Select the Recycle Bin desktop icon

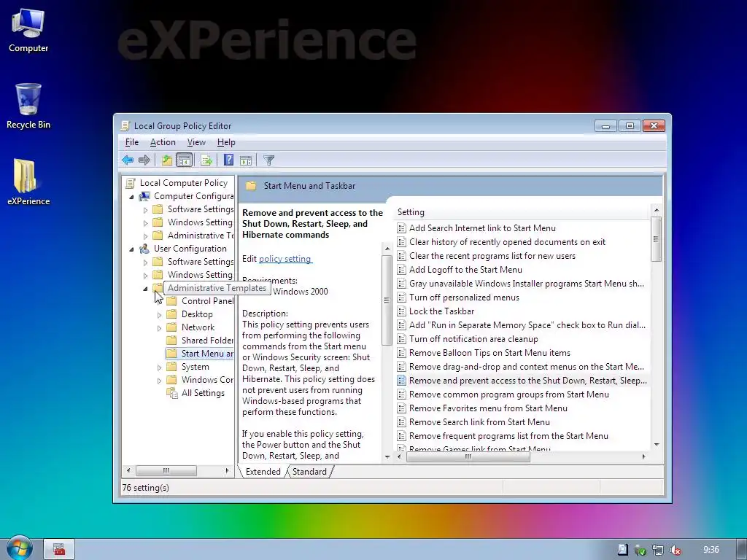28,106
